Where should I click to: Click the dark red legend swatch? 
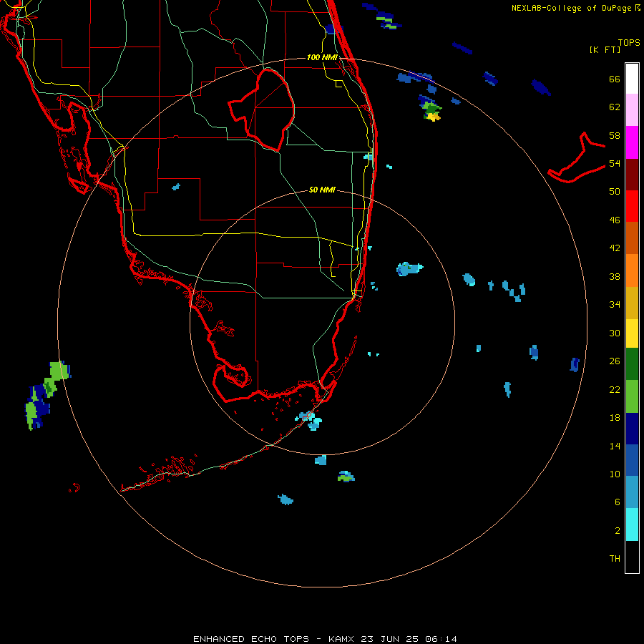click(632, 174)
